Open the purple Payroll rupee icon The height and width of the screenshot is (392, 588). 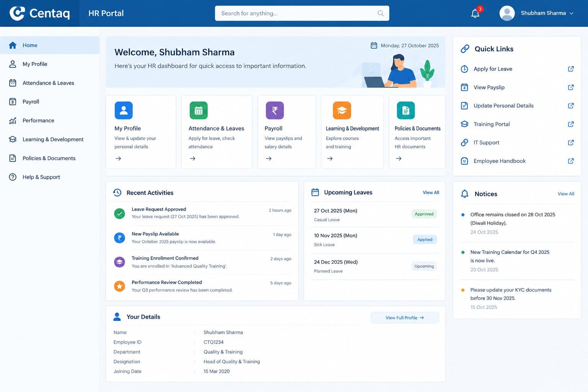[x=275, y=111]
